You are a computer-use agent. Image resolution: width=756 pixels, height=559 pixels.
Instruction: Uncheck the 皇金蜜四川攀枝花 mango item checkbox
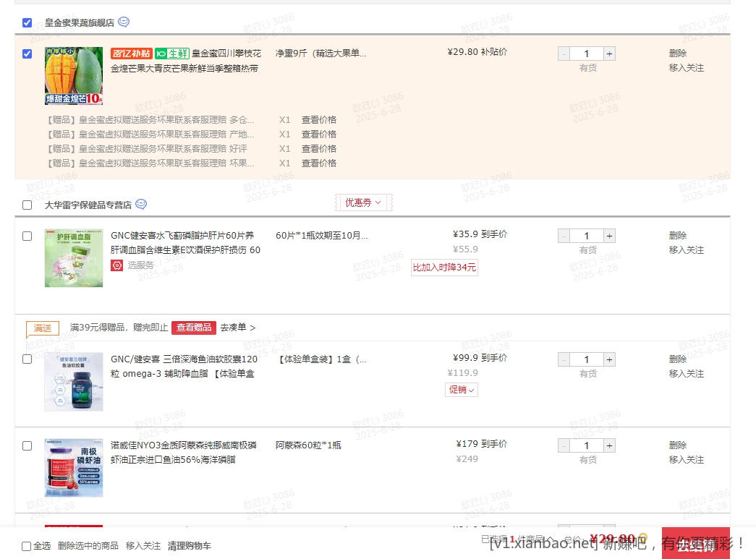[27, 54]
